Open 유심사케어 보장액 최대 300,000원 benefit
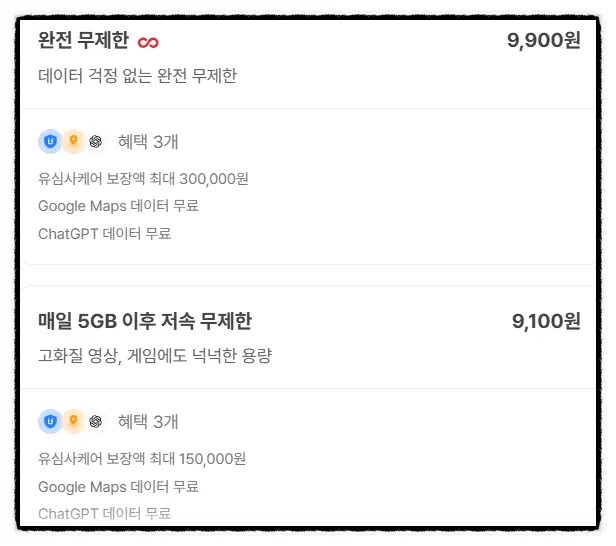The image size is (616, 546). click(x=143, y=179)
